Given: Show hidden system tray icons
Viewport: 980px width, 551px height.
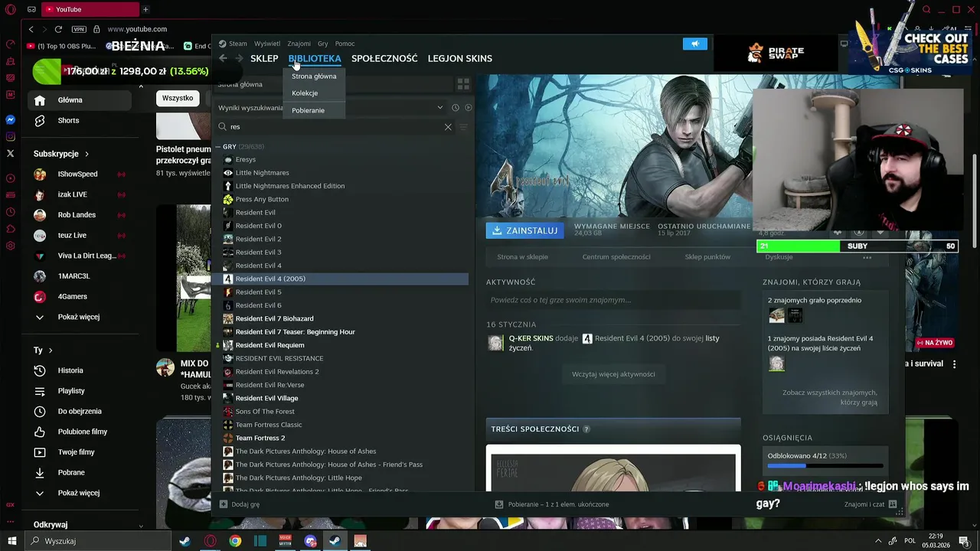Looking at the screenshot, I should point(877,541).
